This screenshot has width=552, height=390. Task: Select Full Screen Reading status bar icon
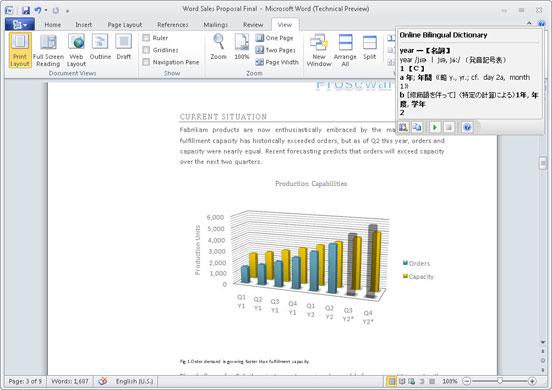click(402, 381)
